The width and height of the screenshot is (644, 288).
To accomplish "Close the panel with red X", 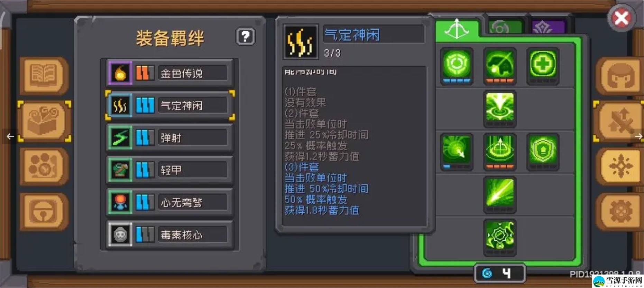I will coord(621,18).
